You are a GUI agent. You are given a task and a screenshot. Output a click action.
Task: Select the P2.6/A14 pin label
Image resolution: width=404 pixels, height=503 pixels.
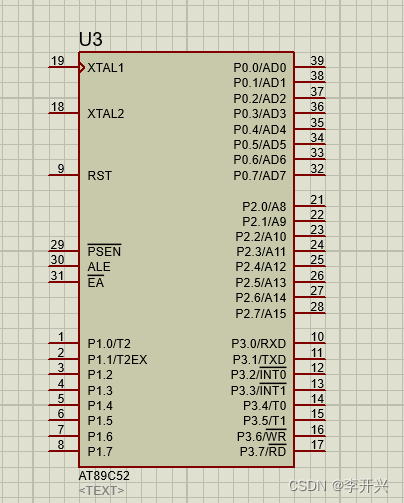(261, 297)
